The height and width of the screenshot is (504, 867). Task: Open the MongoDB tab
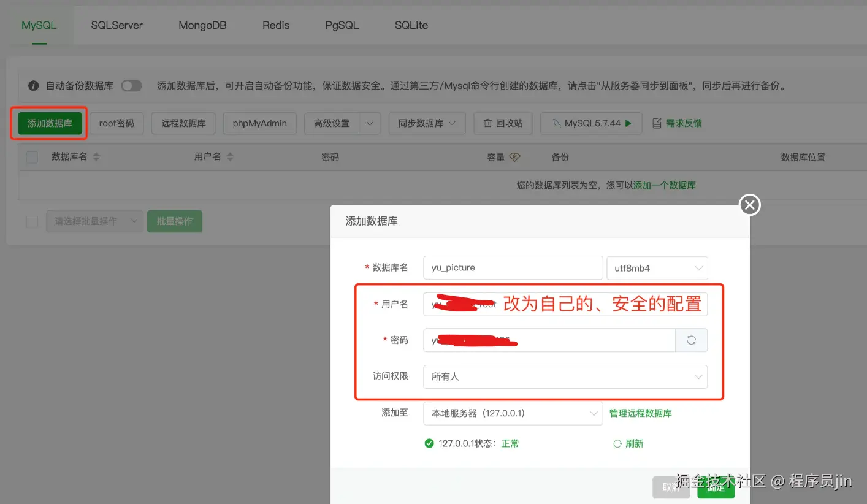[x=202, y=25]
